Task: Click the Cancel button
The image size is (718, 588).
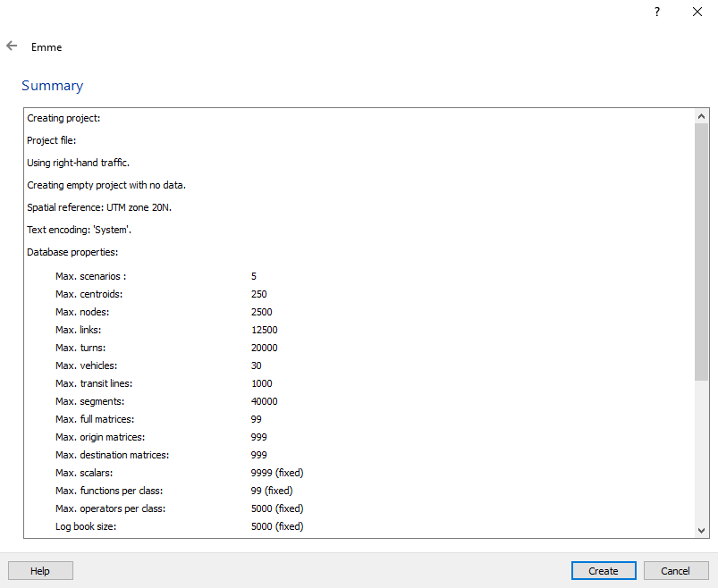Action: coord(675,571)
